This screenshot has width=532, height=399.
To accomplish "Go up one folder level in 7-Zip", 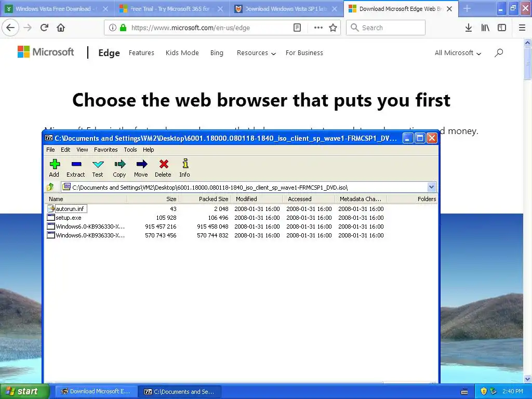I will tap(50, 187).
